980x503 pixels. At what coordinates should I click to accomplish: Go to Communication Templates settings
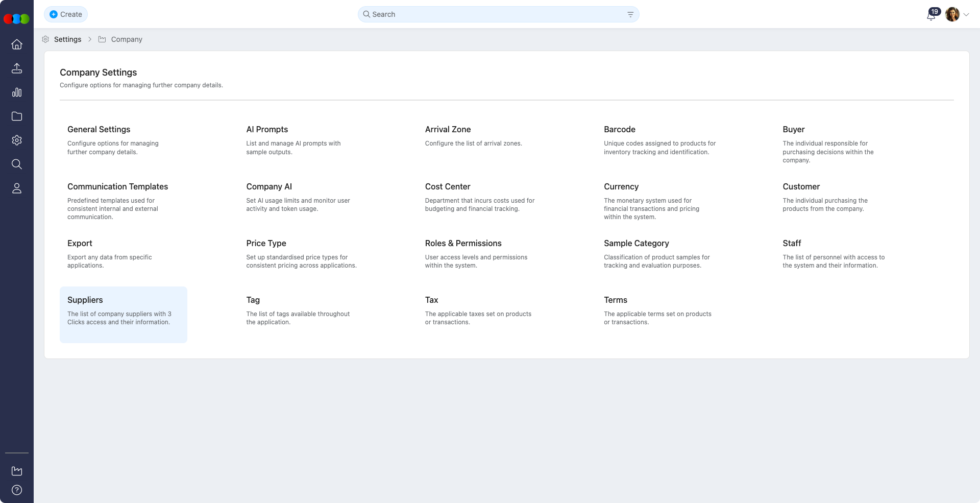point(117,187)
